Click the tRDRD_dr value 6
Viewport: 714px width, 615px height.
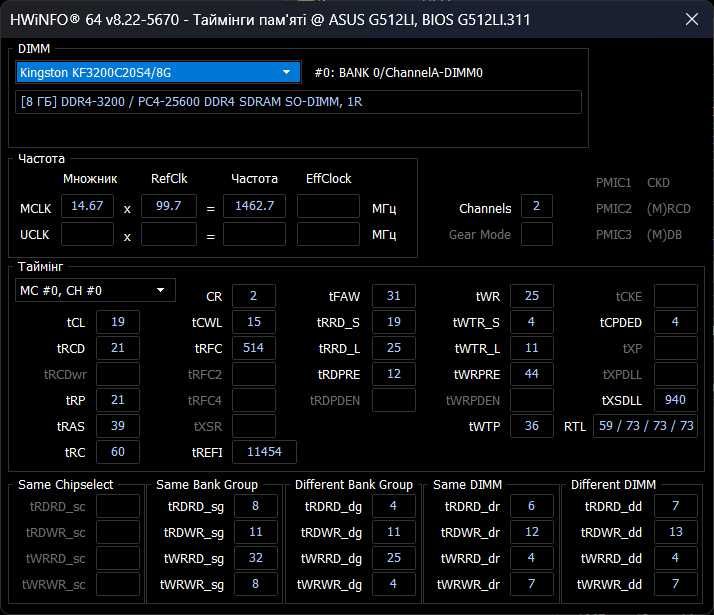tap(532, 506)
